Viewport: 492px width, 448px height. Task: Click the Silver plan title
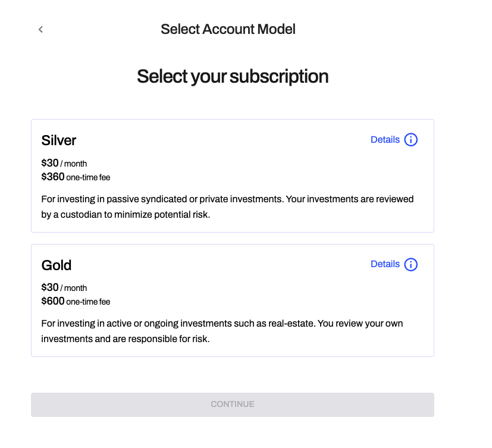tap(59, 140)
